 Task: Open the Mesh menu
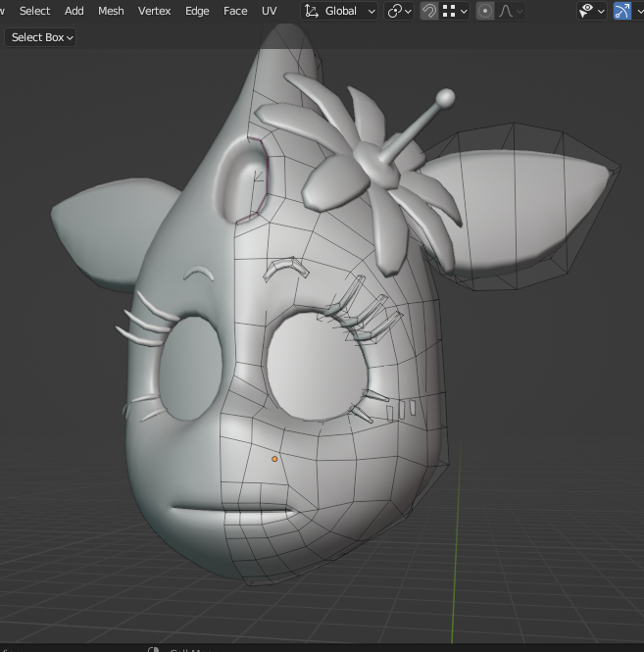coord(111,11)
